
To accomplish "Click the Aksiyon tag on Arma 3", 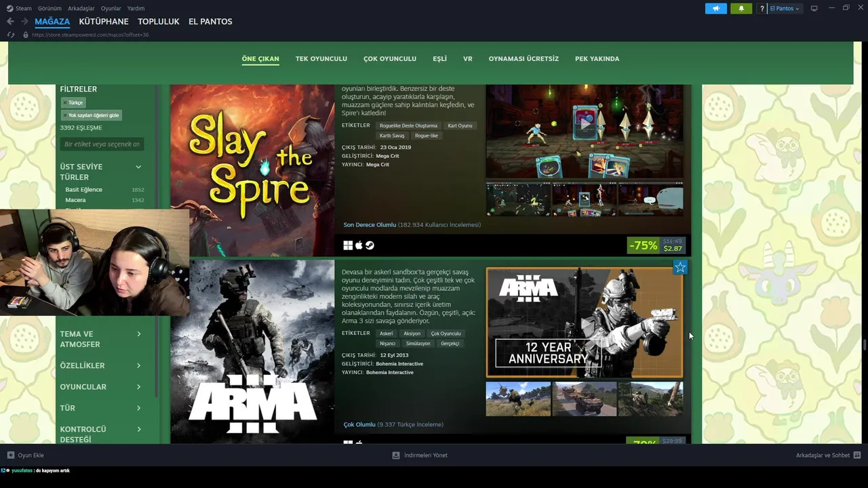I will [x=412, y=333].
